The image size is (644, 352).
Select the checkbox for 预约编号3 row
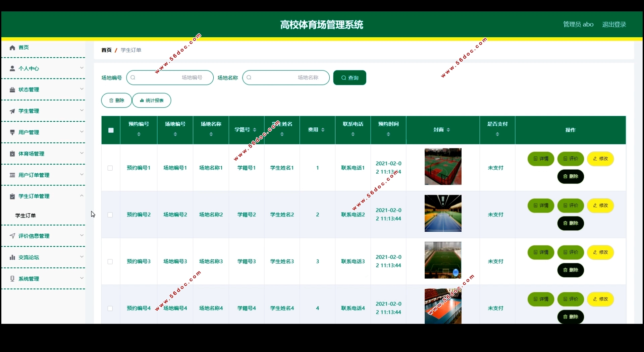pos(110,261)
